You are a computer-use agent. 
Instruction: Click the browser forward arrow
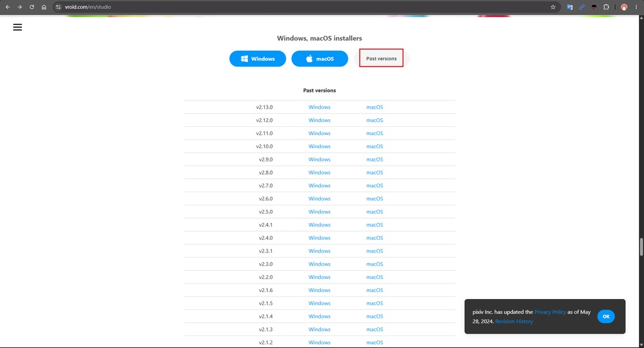tap(19, 7)
